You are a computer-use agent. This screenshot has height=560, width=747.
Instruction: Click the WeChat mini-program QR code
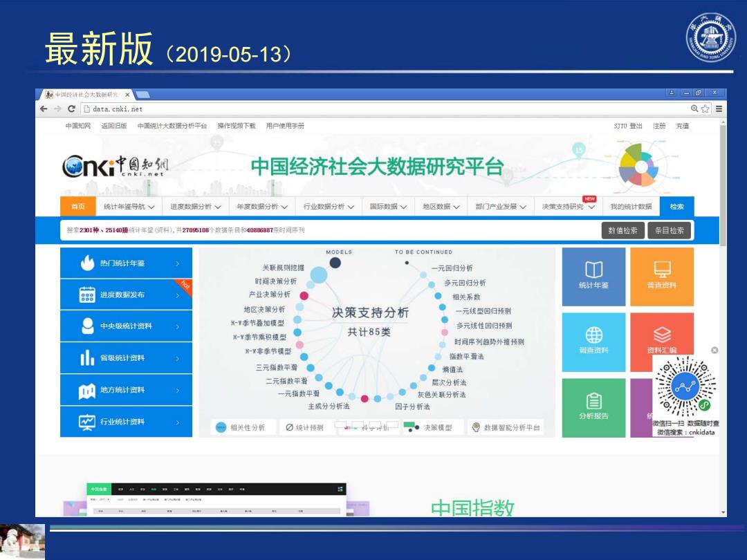685,387
